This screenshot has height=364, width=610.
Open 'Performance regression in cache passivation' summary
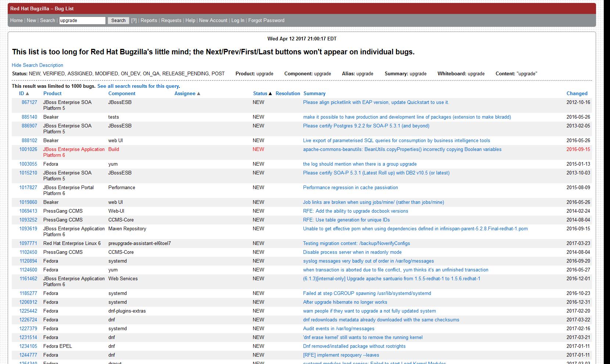(351, 188)
